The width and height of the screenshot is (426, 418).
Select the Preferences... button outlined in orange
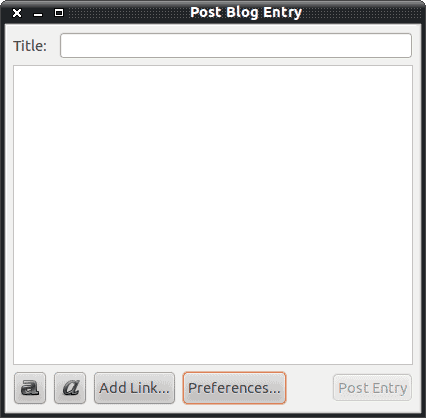click(x=234, y=388)
